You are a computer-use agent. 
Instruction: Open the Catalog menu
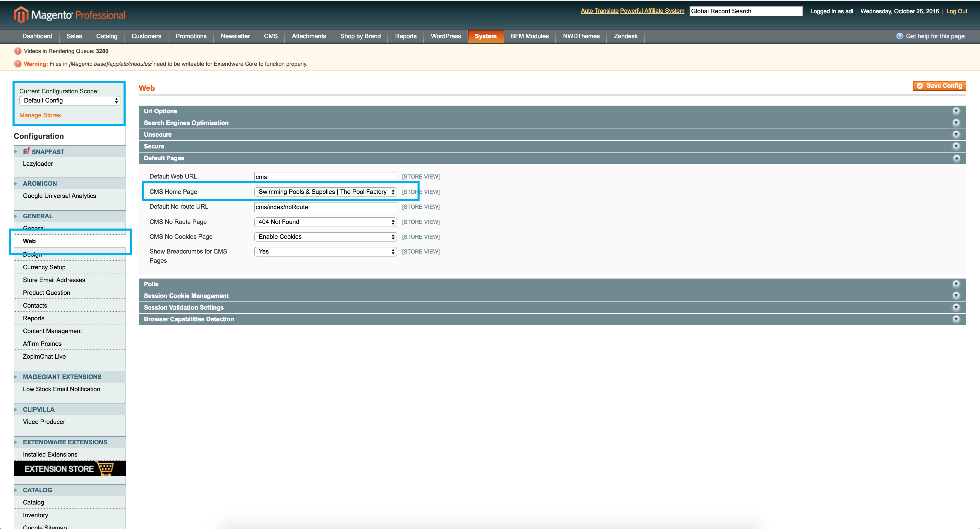pyautogui.click(x=107, y=36)
